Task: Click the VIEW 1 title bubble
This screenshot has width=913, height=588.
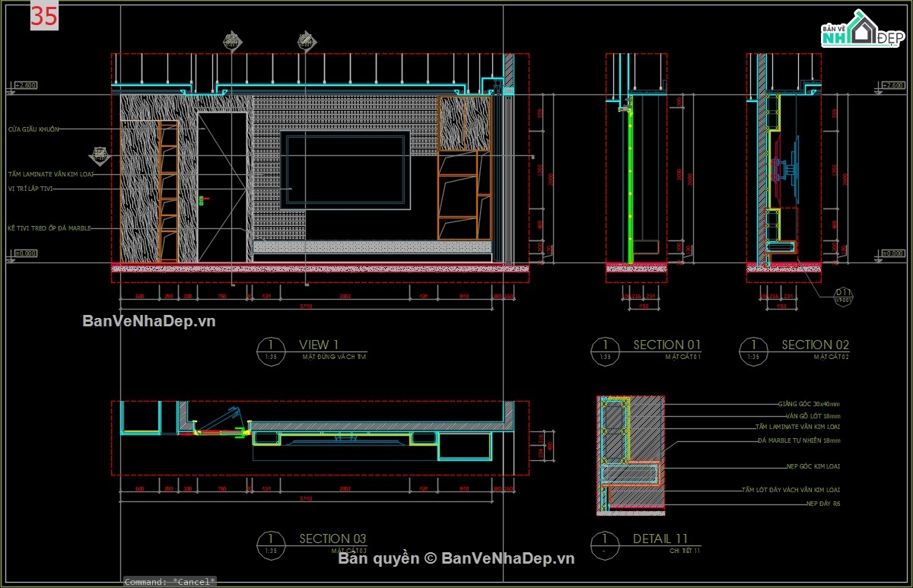Action: [271, 349]
